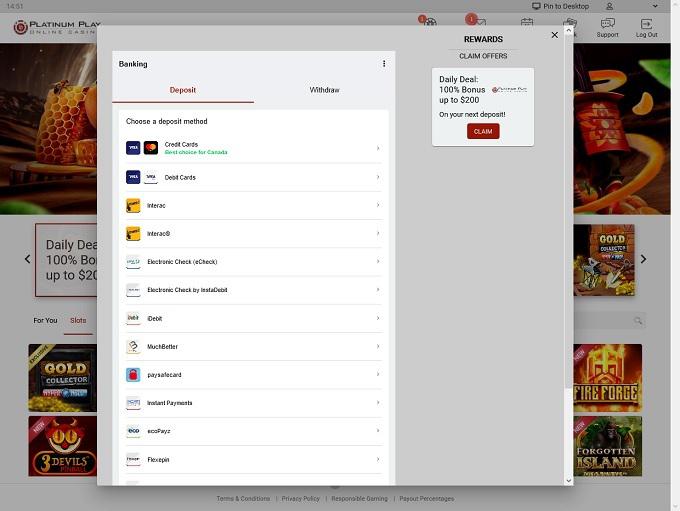
Task: Open the Terms & Conditions link
Action: coord(243,499)
